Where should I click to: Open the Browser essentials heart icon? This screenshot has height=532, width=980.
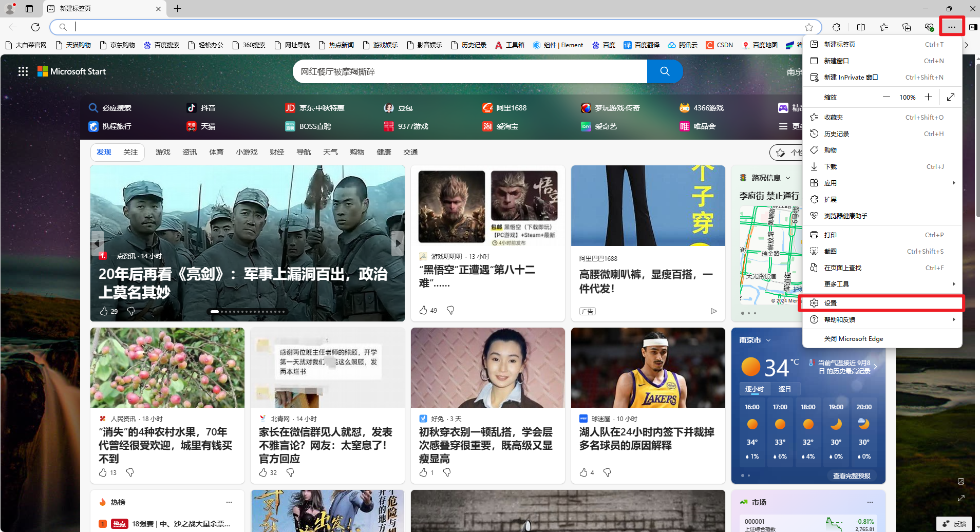pyautogui.click(x=929, y=27)
